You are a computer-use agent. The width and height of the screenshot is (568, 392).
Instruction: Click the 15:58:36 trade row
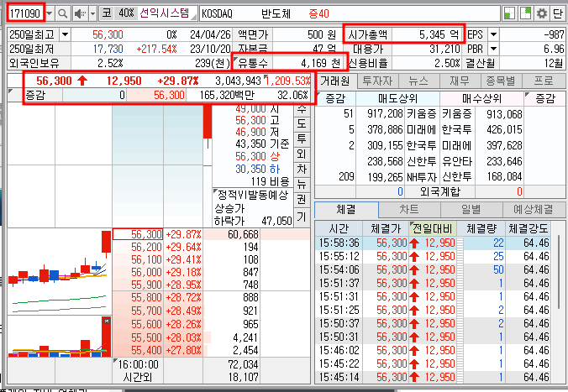tap(433, 243)
